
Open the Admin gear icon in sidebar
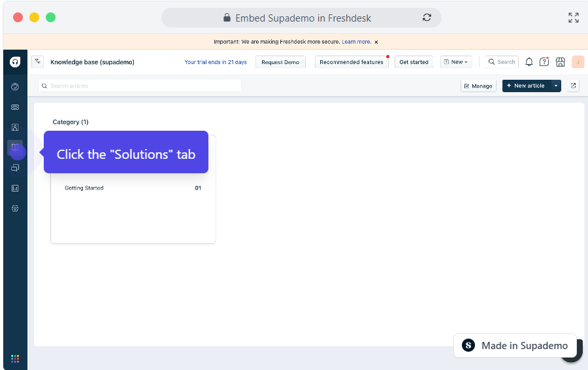click(x=15, y=209)
